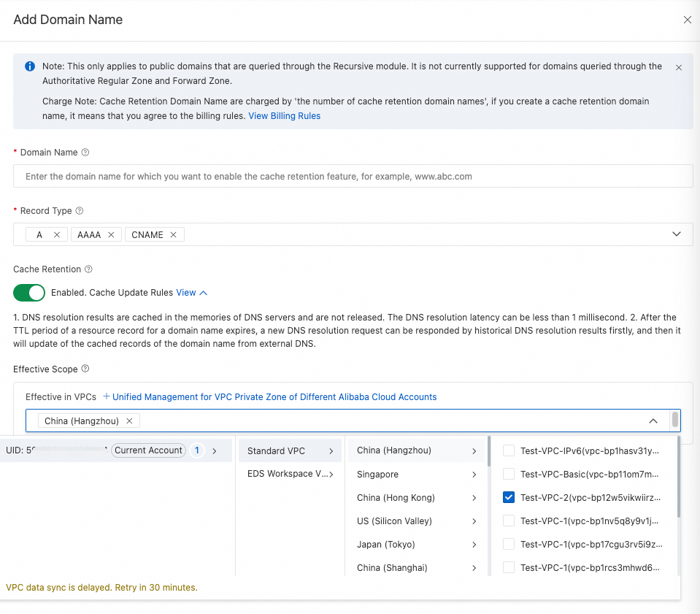Expand the Record Type dropdown arrow
The width and height of the screenshot is (700, 614).
coord(677,234)
